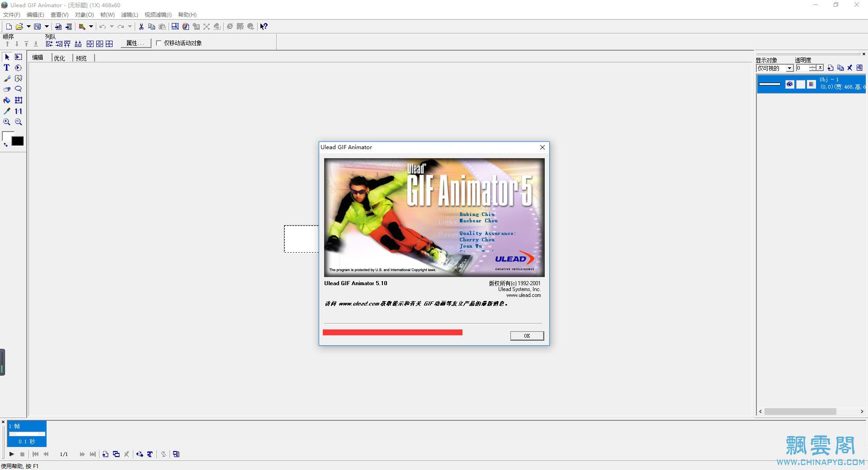This screenshot has width=868, height=470.
Task: Click the Add Video filmstrip icon
Action: coord(68,27)
